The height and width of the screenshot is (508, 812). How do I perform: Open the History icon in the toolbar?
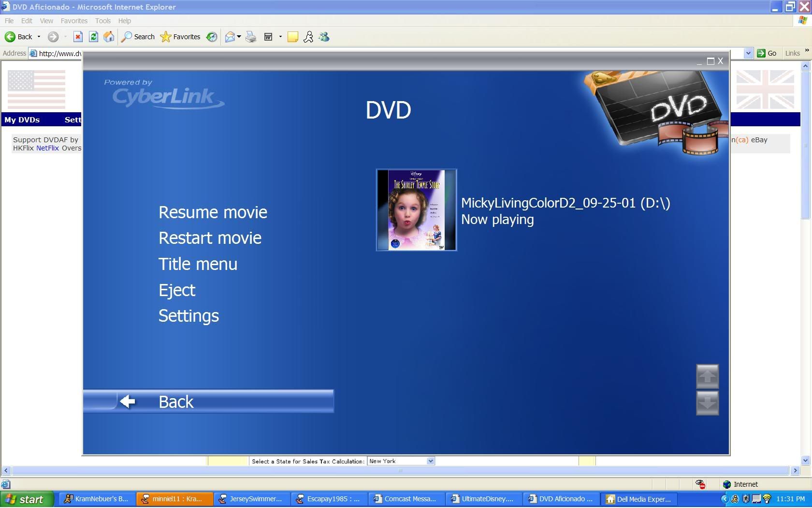click(x=212, y=37)
